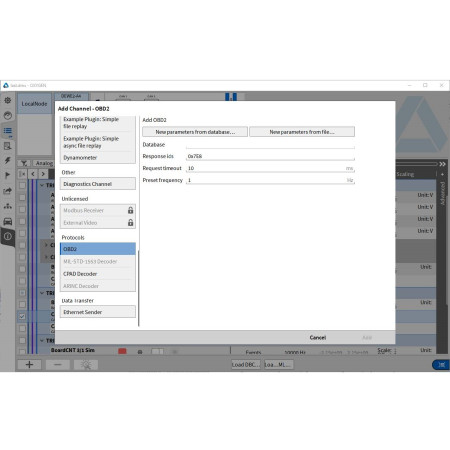Click the small lock icon in BoardCNT row
Screen dimensions: 450x450
click(140, 352)
